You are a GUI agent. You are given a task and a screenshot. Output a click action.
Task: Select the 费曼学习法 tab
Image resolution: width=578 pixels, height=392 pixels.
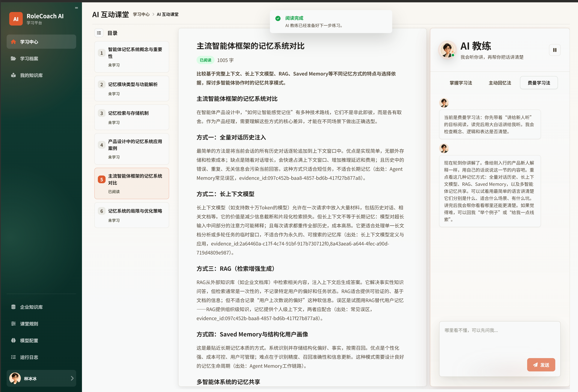(539, 83)
